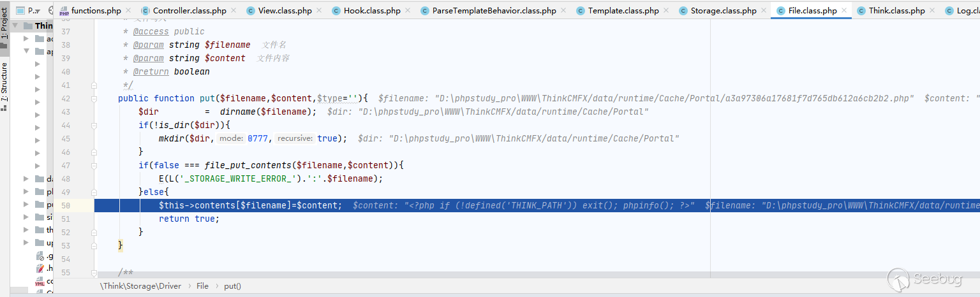
Task: Switch to the Storage.class.php tab
Action: [724, 10]
